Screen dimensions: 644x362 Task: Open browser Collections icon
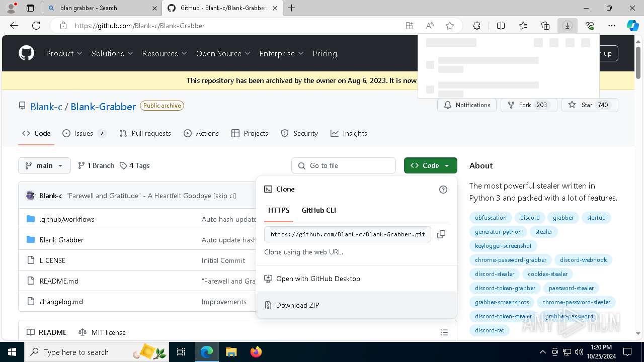point(545,26)
